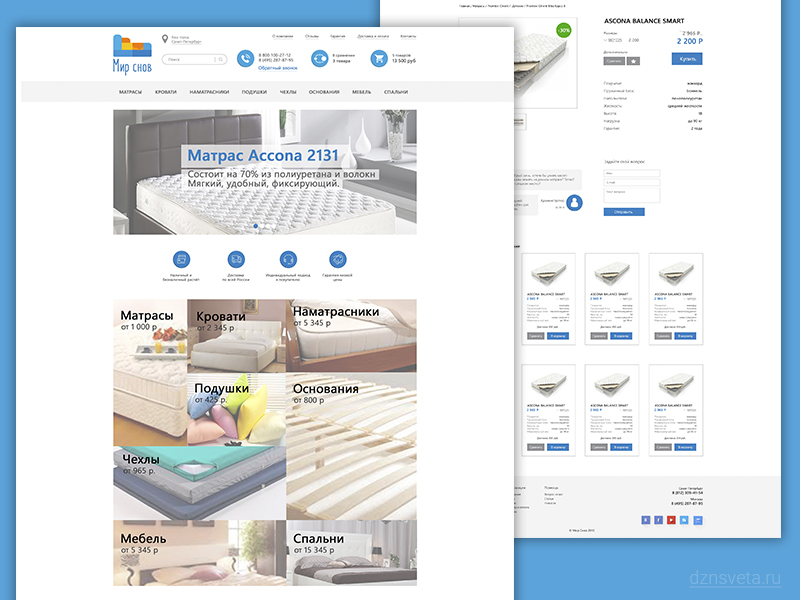Open the Доставка и оплата top link
The width and height of the screenshot is (800, 600).
(373, 36)
